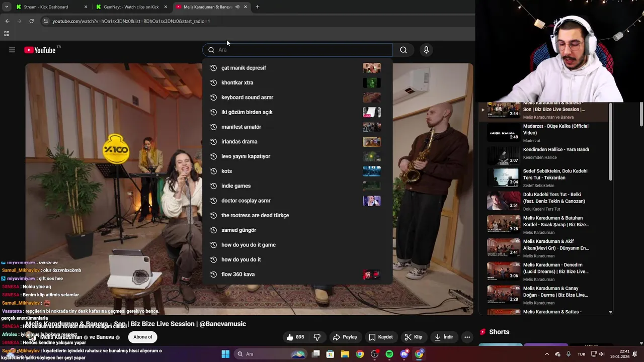
Task: Subscribe with the Abone ol button
Action: (x=142, y=337)
